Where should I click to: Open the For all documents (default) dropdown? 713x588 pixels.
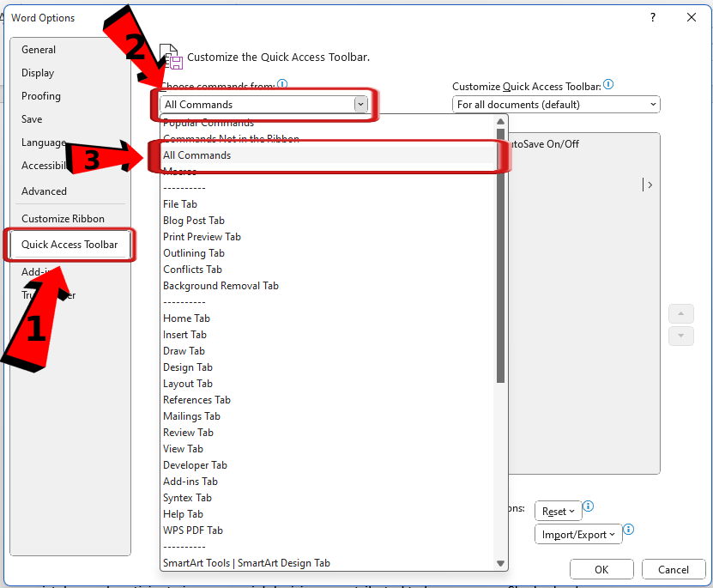tap(653, 104)
